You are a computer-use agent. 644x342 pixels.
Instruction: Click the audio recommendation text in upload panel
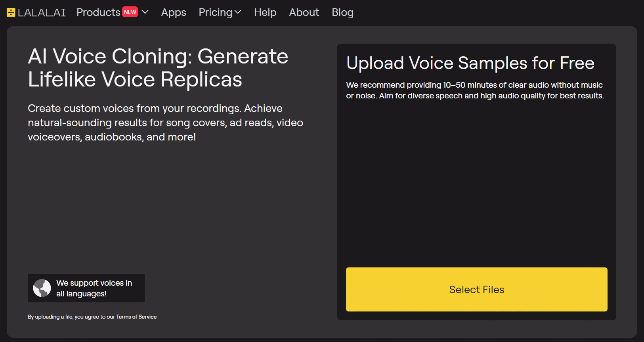(x=475, y=90)
